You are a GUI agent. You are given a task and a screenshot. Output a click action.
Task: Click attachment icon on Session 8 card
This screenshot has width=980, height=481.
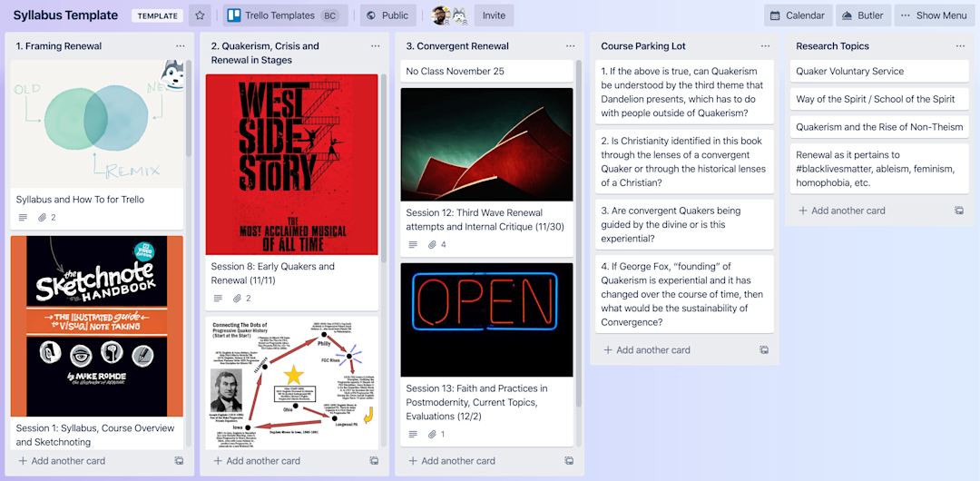238,299
